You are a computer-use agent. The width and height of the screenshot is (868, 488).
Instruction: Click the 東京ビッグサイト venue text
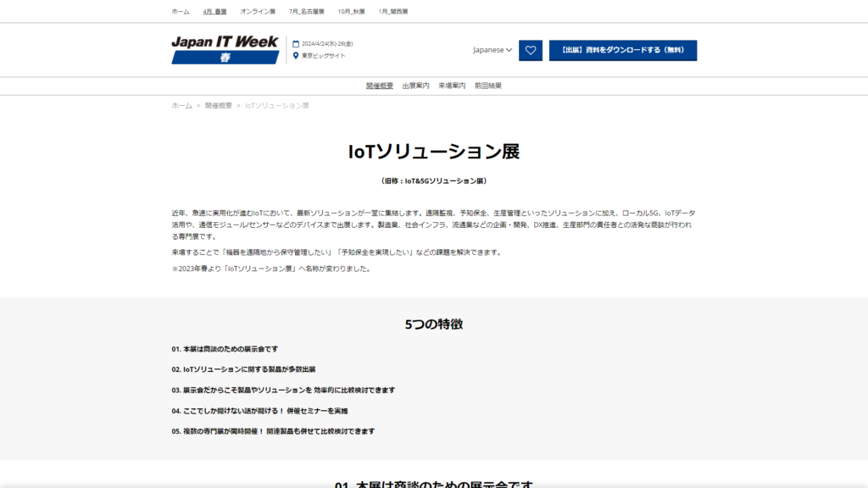pos(323,56)
